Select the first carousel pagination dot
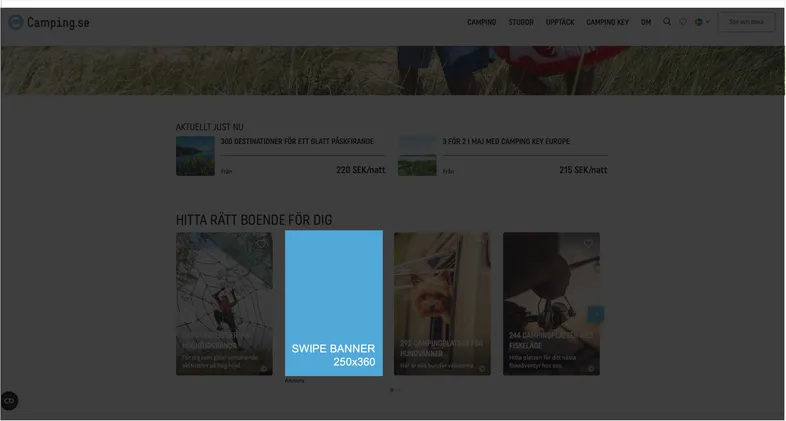This screenshot has height=421, width=786. click(391, 390)
